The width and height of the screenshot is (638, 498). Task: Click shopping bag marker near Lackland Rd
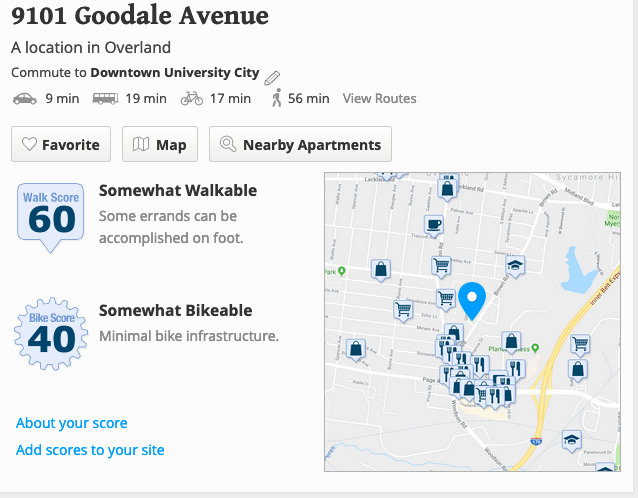coord(447,190)
